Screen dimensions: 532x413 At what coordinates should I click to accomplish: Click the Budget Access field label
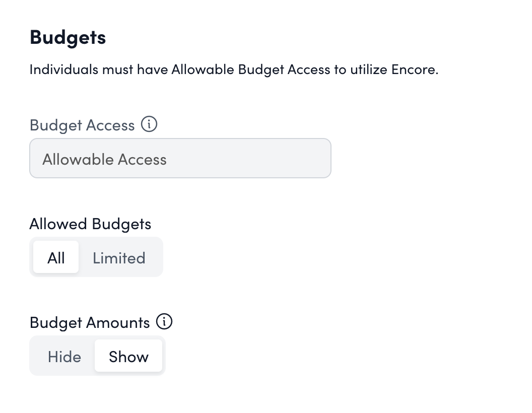82,125
